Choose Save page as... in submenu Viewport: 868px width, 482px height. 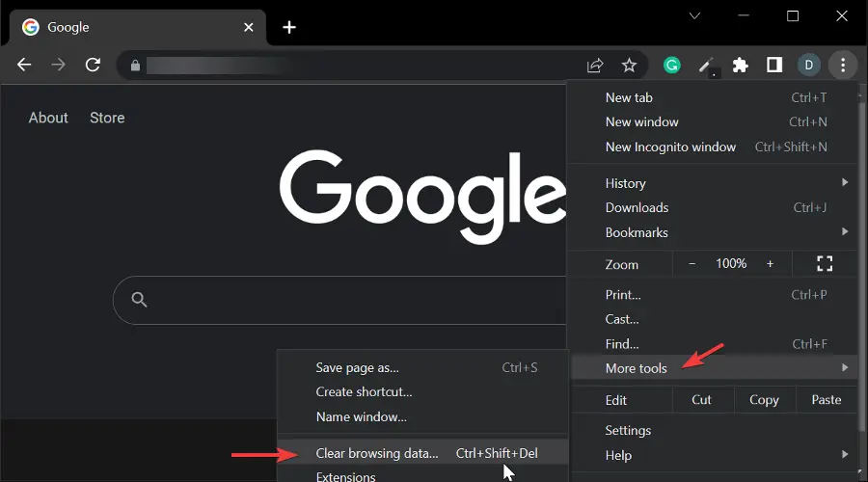[x=423, y=367]
